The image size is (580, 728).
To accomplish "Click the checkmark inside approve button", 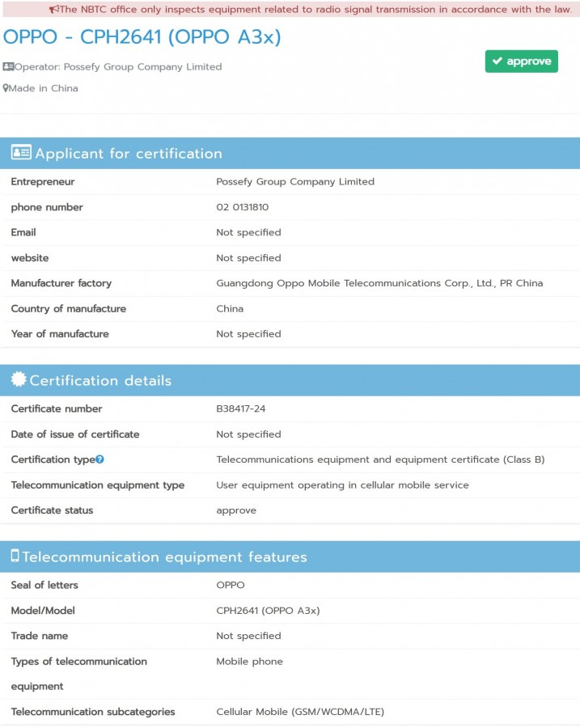I will point(497,61).
